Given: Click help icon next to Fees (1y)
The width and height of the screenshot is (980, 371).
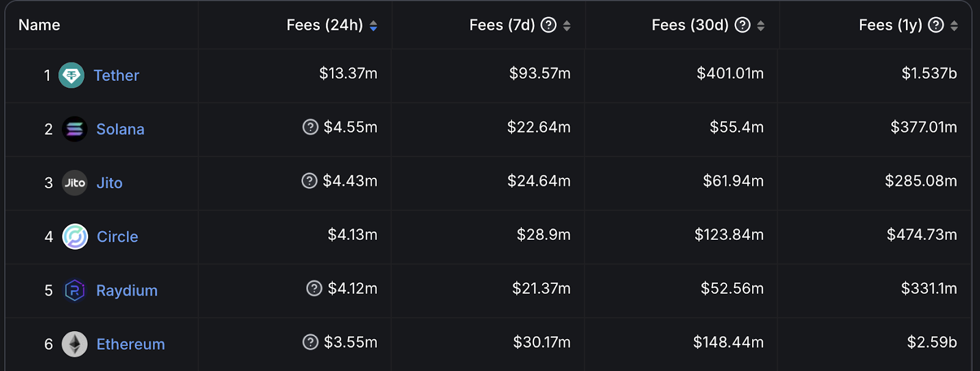Looking at the screenshot, I should click(x=936, y=25).
